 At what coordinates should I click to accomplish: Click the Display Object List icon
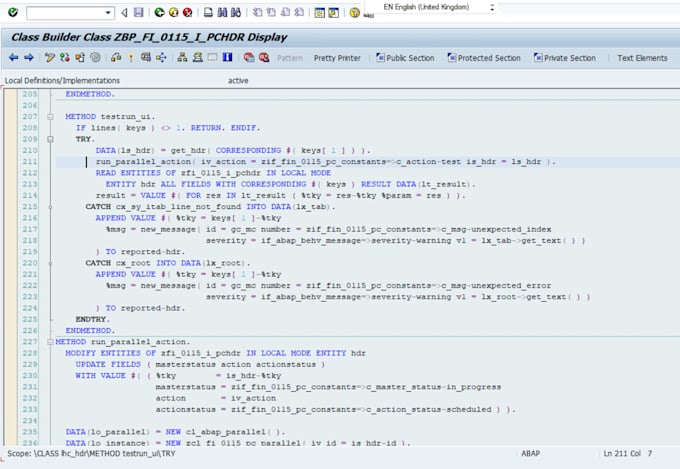coord(146,57)
